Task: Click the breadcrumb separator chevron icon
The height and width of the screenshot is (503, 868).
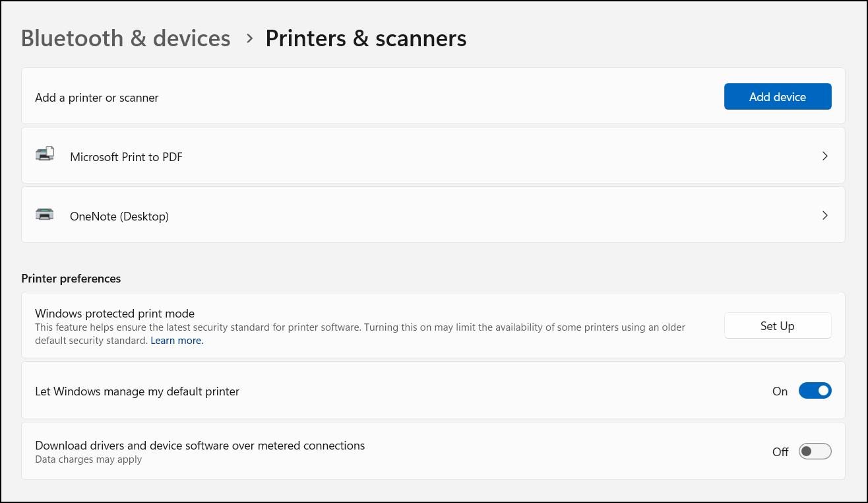Action: click(249, 38)
